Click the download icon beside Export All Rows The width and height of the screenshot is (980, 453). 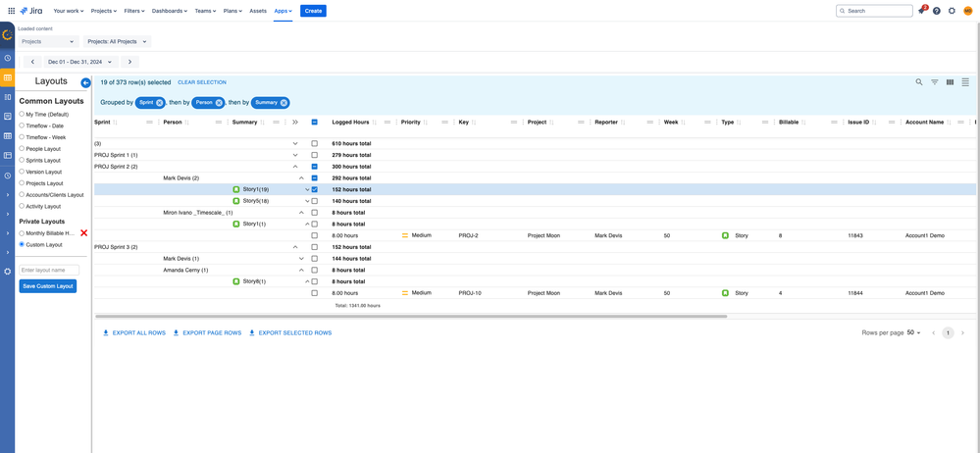106,333
